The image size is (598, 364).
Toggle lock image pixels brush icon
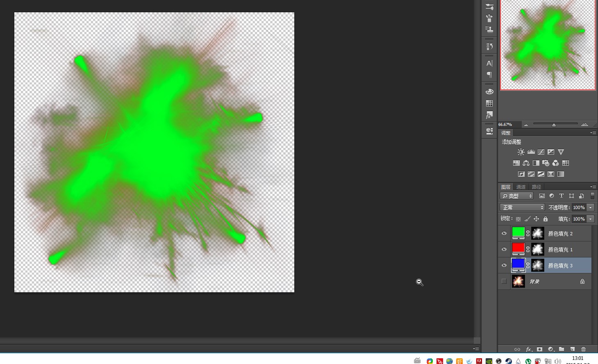click(528, 219)
